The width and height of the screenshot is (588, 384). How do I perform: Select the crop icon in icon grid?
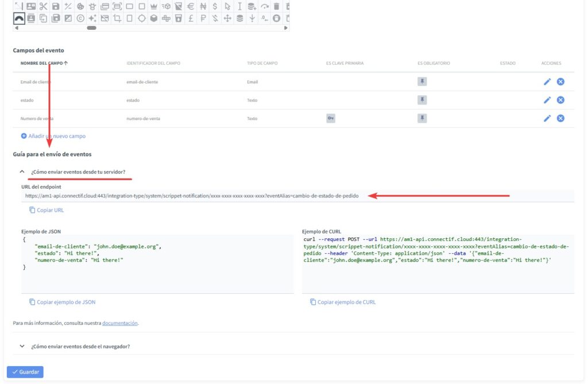click(x=117, y=18)
